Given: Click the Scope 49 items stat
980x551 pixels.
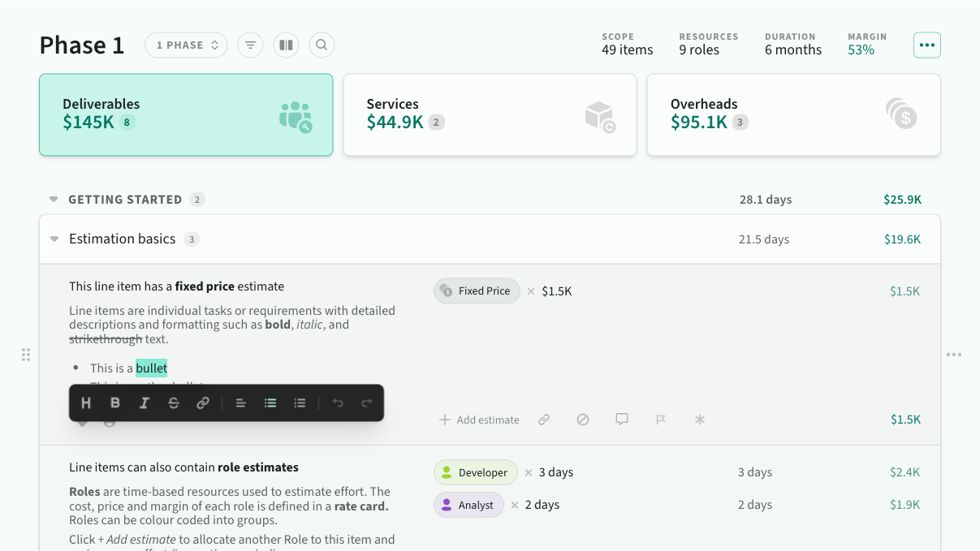Looking at the screenshot, I should 628,45.
